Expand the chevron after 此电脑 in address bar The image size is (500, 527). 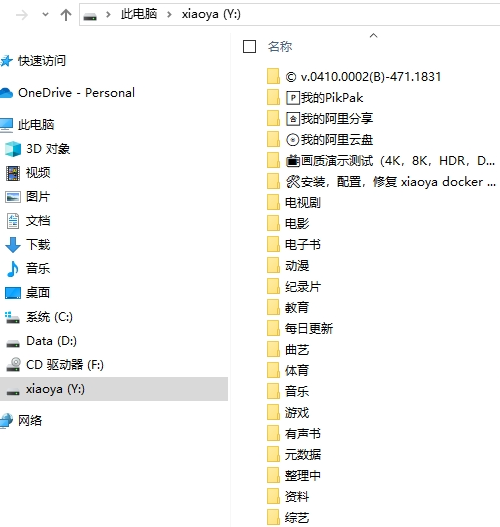pyautogui.click(x=169, y=14)
